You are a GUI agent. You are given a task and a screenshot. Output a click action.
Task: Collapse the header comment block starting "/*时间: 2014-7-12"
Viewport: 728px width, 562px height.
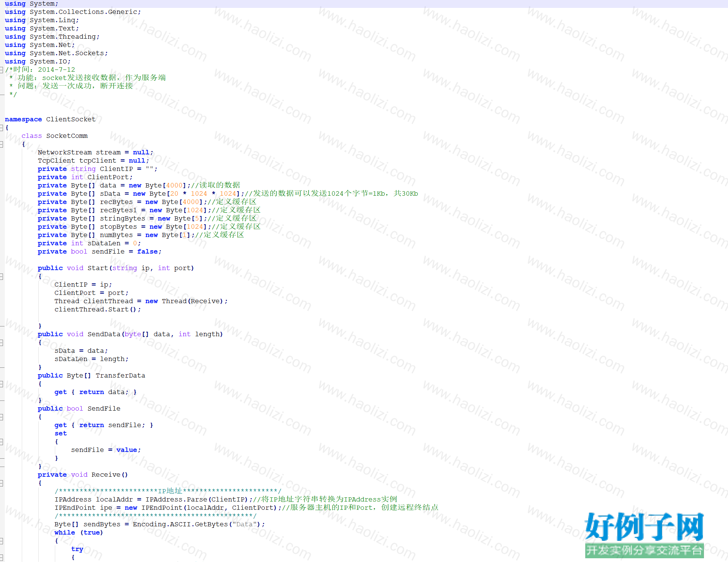[2, 70]
